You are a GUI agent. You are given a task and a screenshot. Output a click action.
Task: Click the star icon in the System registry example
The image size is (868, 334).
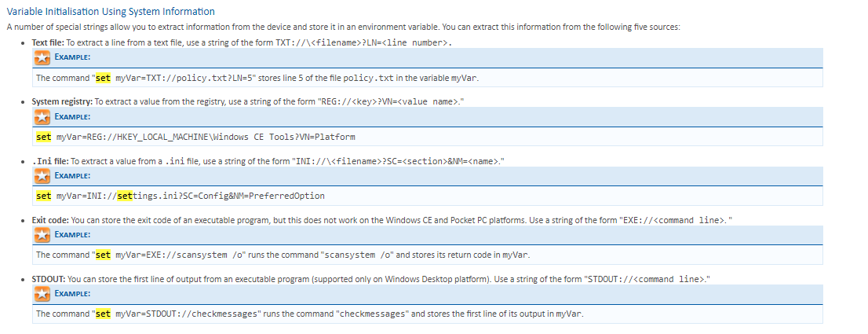pyautogui.click(x=41, y=117)
